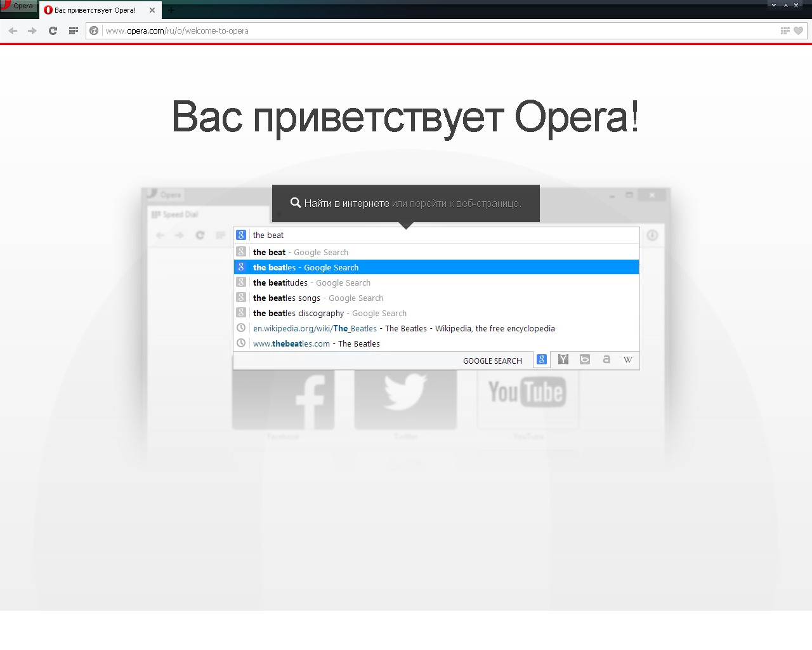
Task: Click the Facebook Speed Dial thumbnail
Action: (283, 399)
